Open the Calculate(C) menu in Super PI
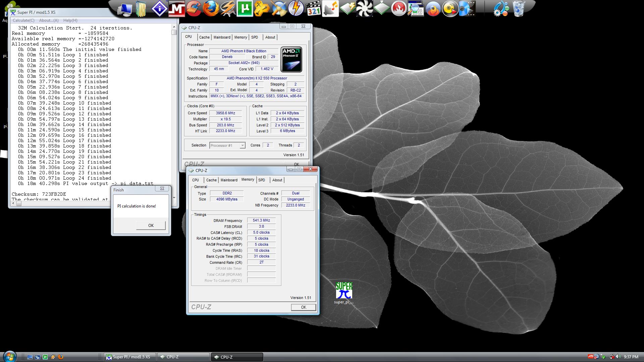The image size is (644, 362). click(23, 20)
